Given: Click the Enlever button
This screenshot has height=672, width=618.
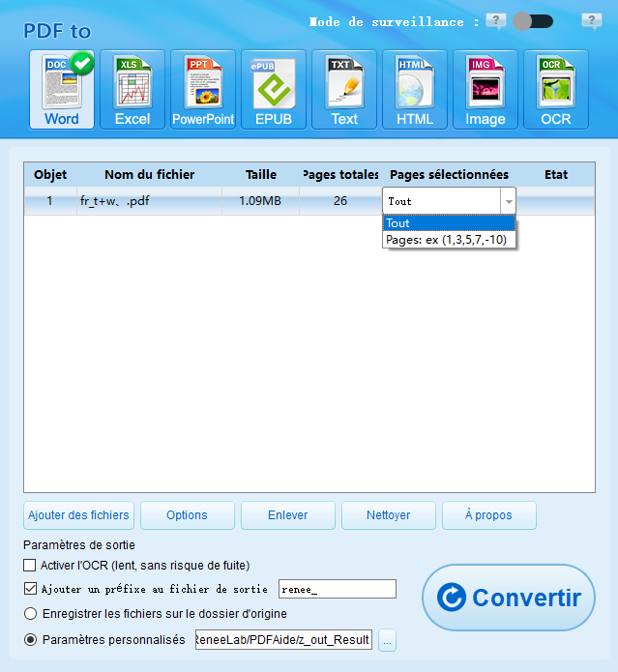Looking at the screenshot, I should pyautogui.click(x=288, y=515).
